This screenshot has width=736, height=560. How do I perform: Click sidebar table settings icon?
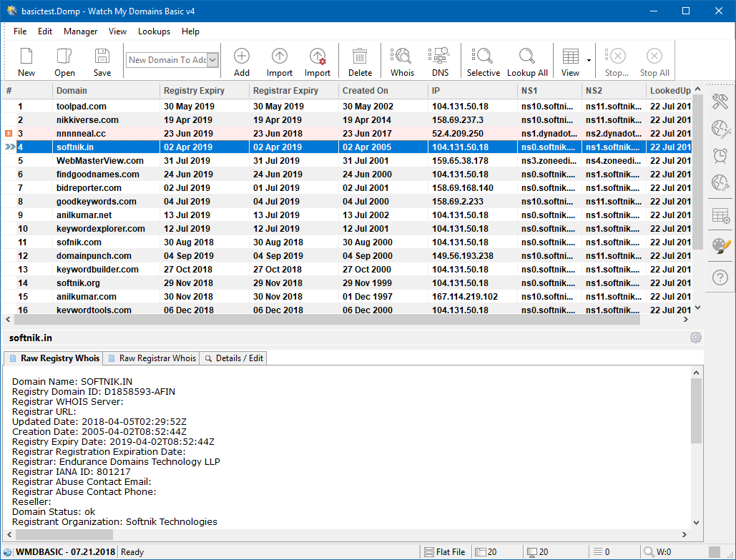pyautogui.click(x=720, y=215)
